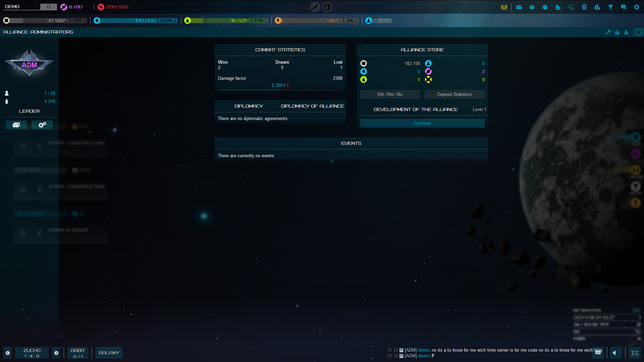The width and height of the screenshot is (644, 362).
Task: Click the sword icon at top center
Action: [x=315, y=7]
